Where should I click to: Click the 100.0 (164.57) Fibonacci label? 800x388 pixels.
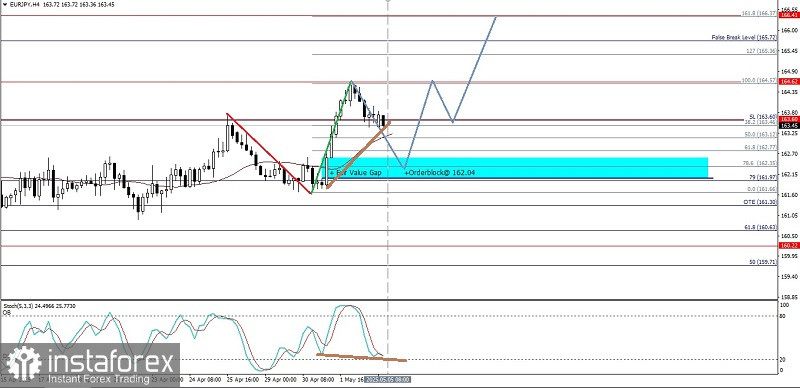(x=759, y=81)
